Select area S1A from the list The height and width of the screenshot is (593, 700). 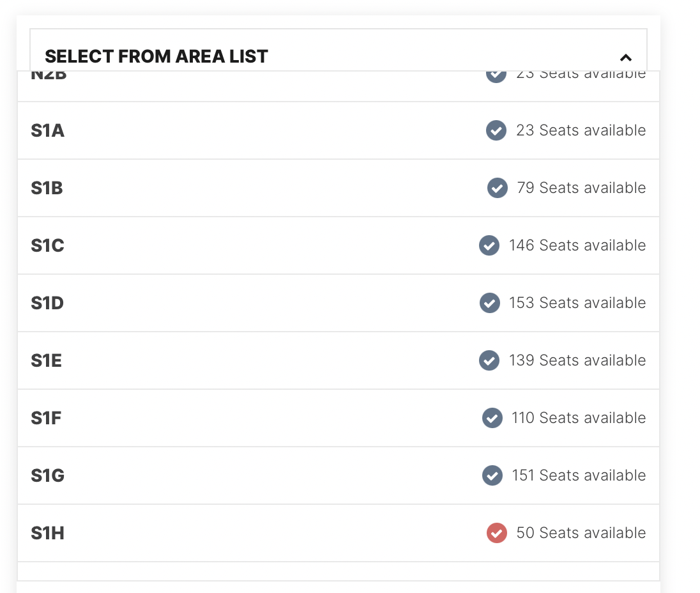(339, 130)
